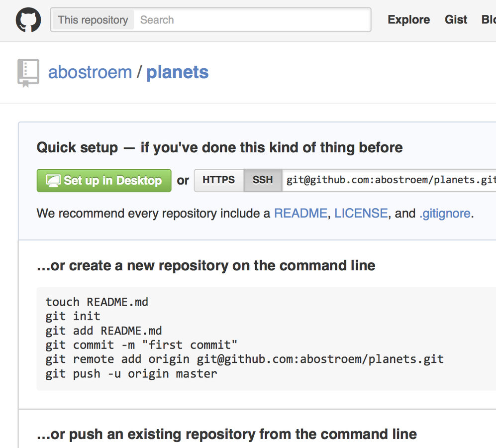The width and height of the screenshot is (496, 448).
Task: Open the abostroem user profile link
Action: [x=90, y=72]
